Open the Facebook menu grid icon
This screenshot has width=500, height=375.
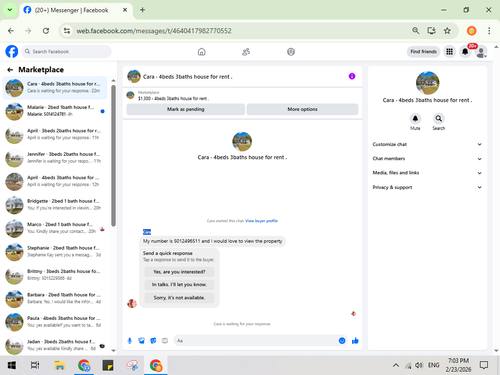click(450, 52)
